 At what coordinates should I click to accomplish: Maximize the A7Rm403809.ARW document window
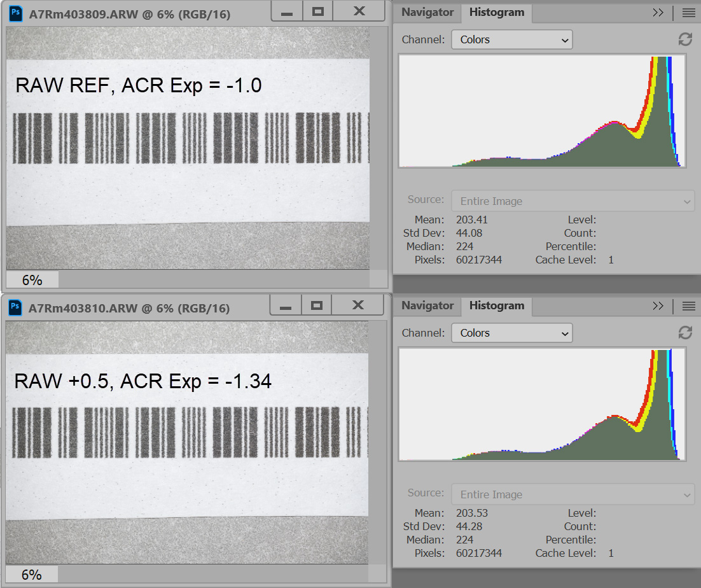(318, 11)
